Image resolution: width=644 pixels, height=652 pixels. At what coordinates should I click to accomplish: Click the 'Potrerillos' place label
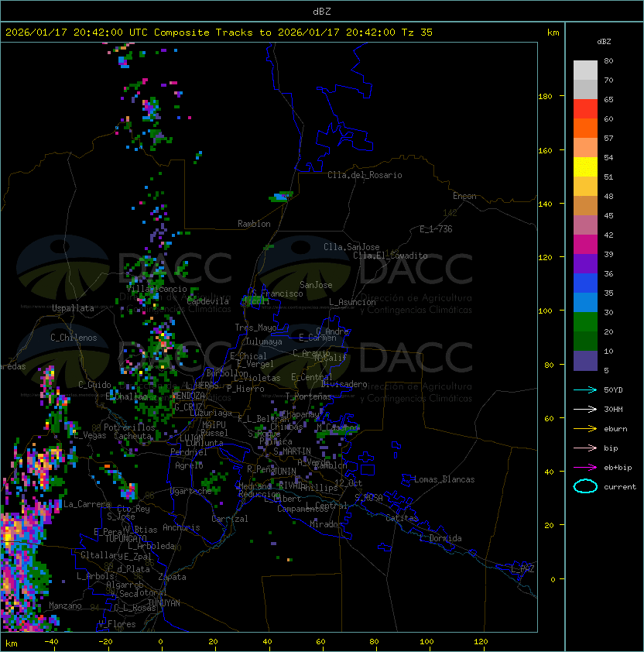[129, 427]
